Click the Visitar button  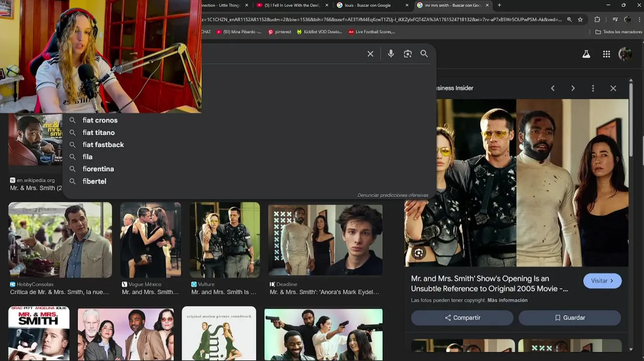(602, 281)
